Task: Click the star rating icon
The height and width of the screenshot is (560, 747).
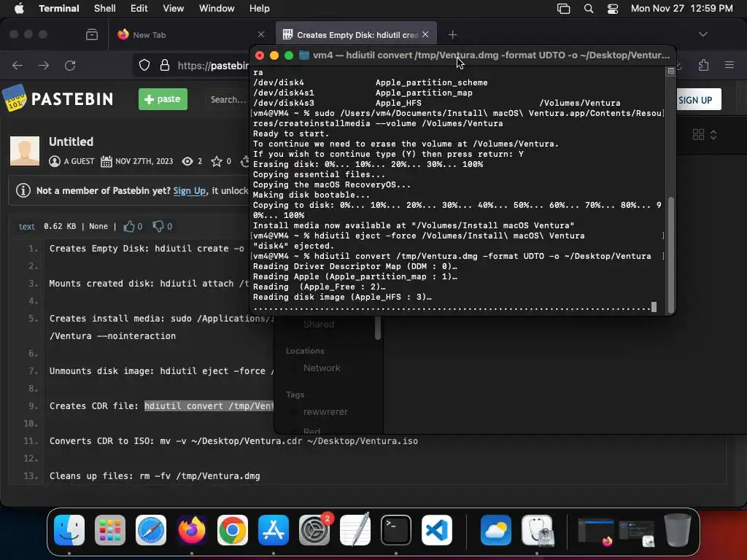Action: point(216,161)
